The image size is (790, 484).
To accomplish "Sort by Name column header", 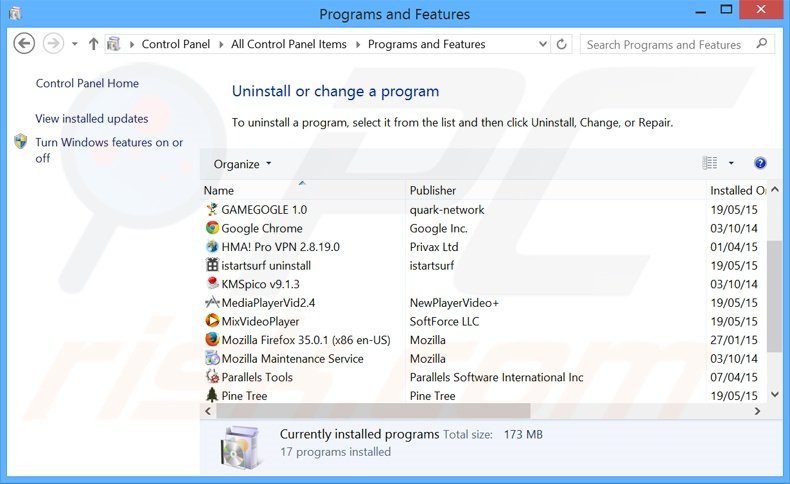I will [x=303, y=190].
